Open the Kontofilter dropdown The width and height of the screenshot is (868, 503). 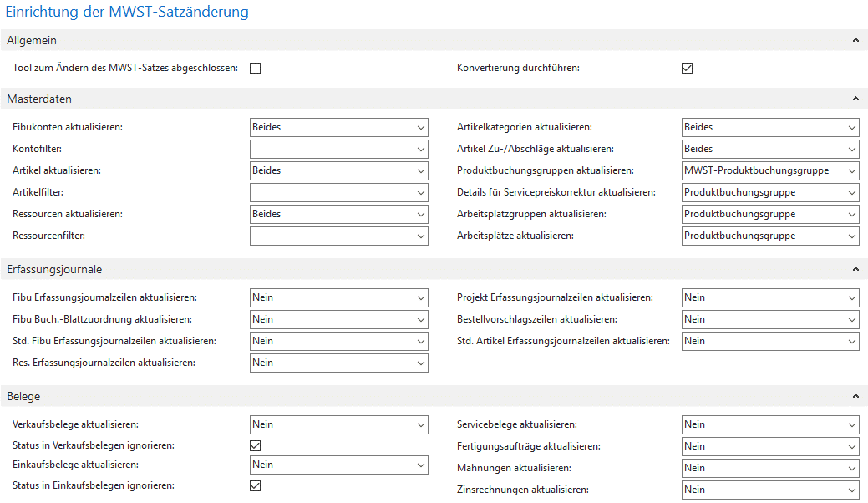point(339,149)
